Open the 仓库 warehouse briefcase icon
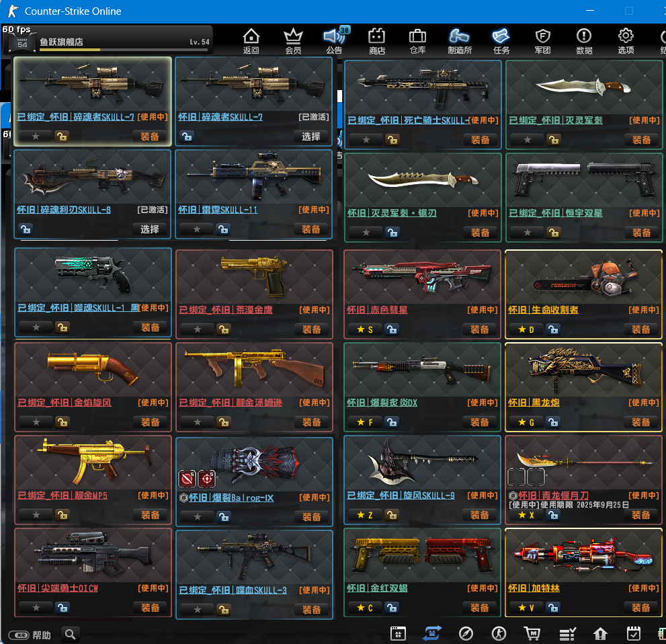This screenshot has width=666, height=644. pyautogui.click(x=417, y=41)
